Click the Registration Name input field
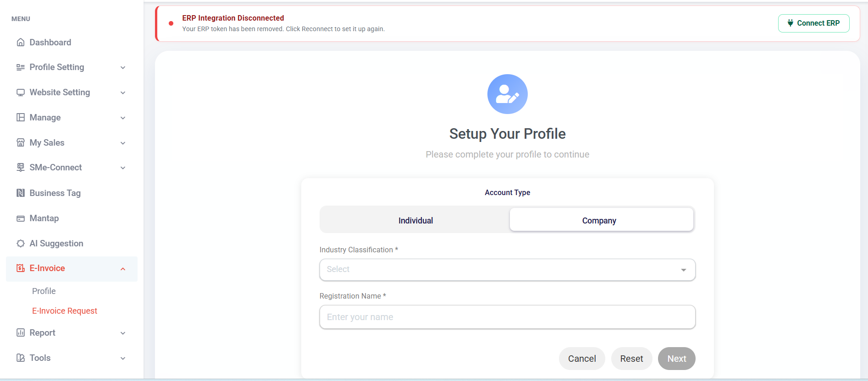The image size is (868, 381). pos(507,317)
